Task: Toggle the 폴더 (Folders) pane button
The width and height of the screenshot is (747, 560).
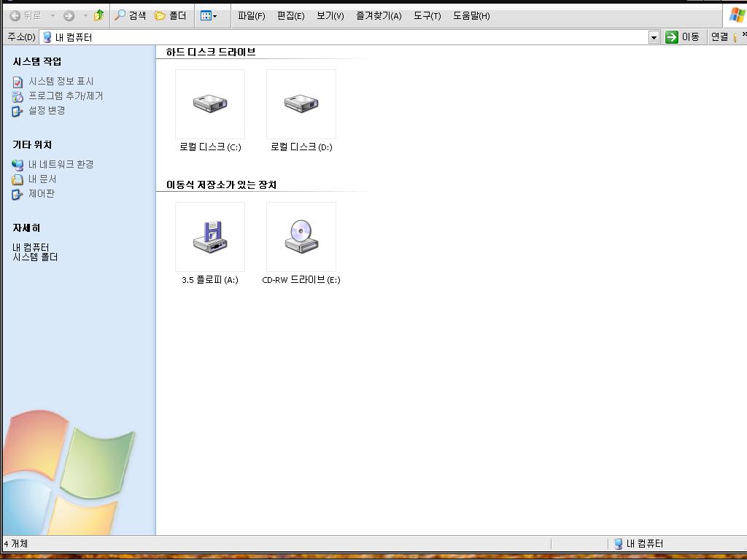Action: pyautogui.click(x=171, y=15)
